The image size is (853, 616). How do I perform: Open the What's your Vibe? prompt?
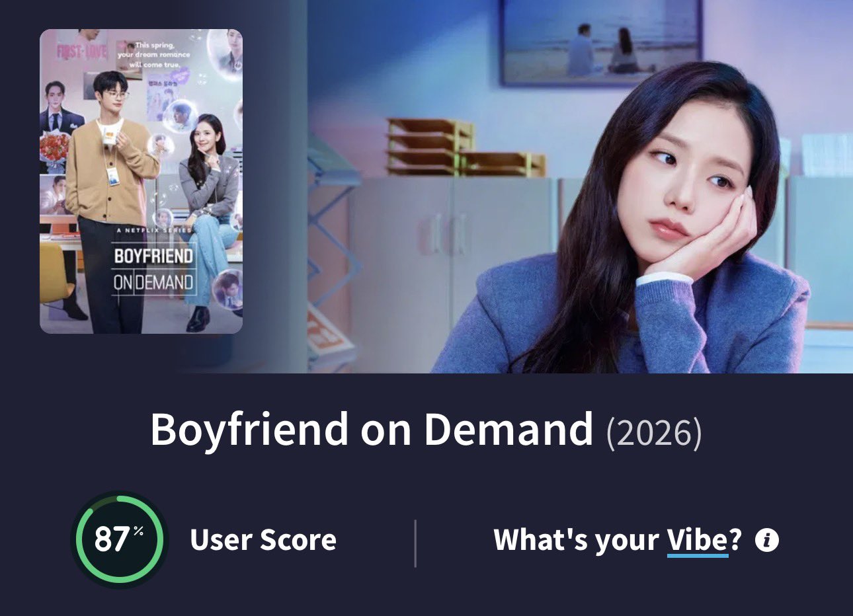(x=618, y=541)
